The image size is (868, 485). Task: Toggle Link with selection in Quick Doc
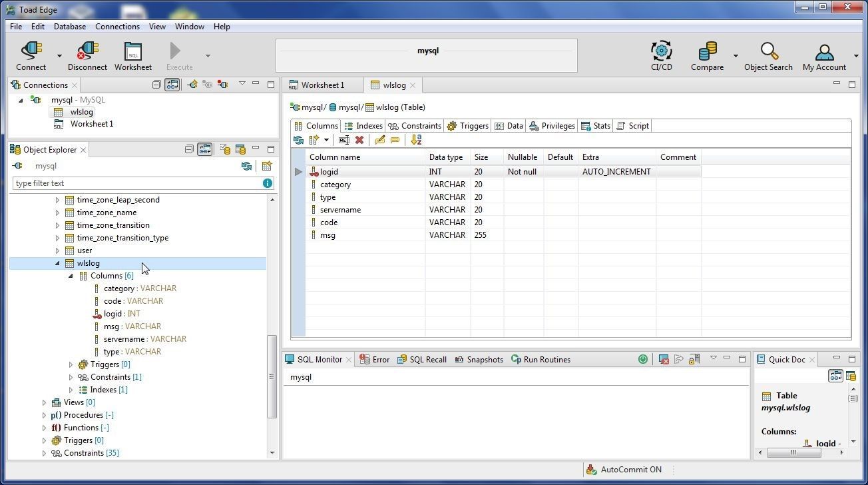(835, 376)
